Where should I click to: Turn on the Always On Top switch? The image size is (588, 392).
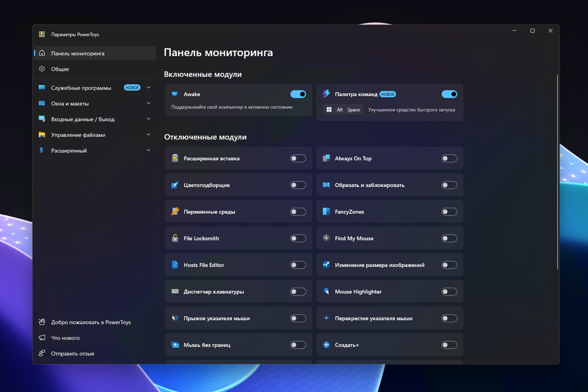(x=449, y=158)
